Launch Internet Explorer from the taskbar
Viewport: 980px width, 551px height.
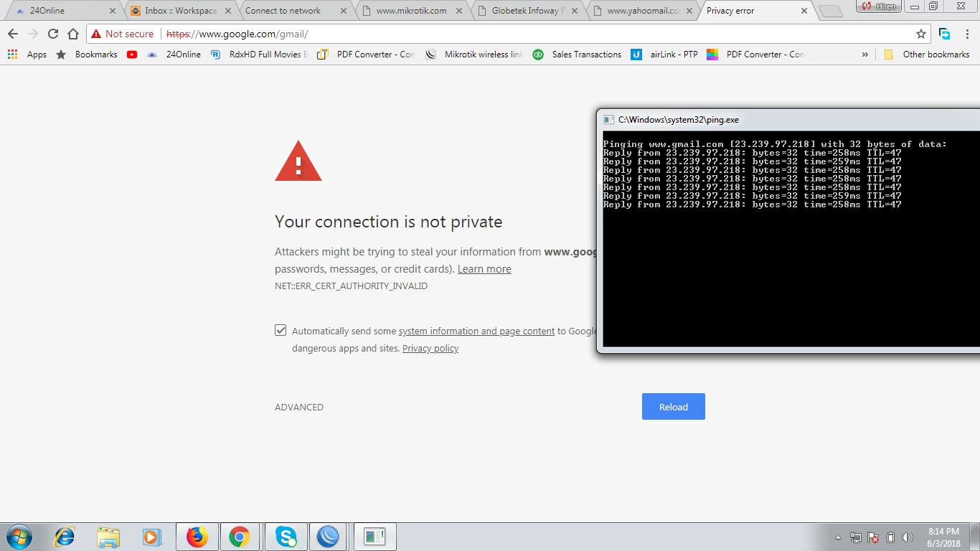[65, 537]
